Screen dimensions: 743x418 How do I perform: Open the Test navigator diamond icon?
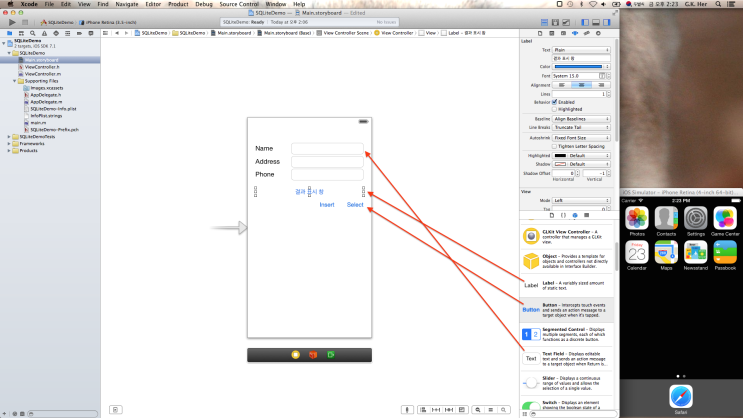[x=56, y=33]
